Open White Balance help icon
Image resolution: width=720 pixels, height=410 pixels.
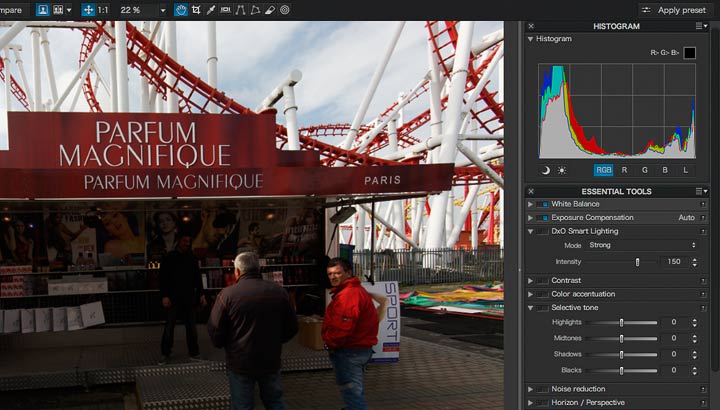(x=703, y=204)
